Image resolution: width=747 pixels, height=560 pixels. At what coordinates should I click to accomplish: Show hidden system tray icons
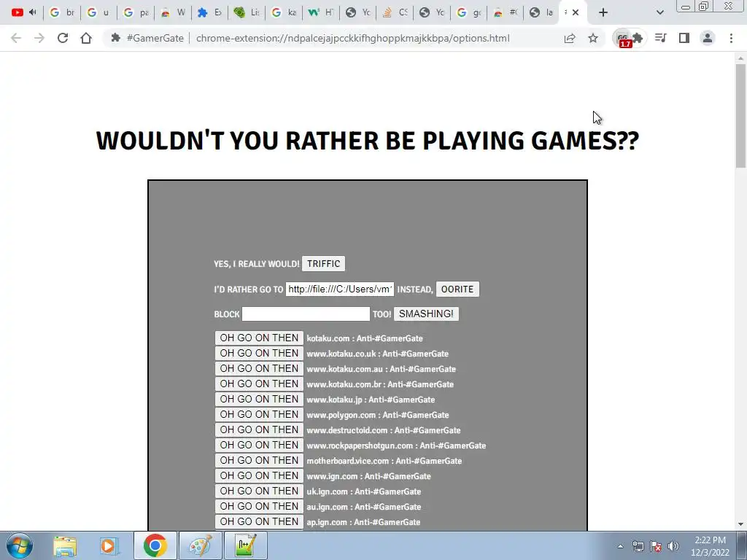pyautogui.click(x=620, y=546)
